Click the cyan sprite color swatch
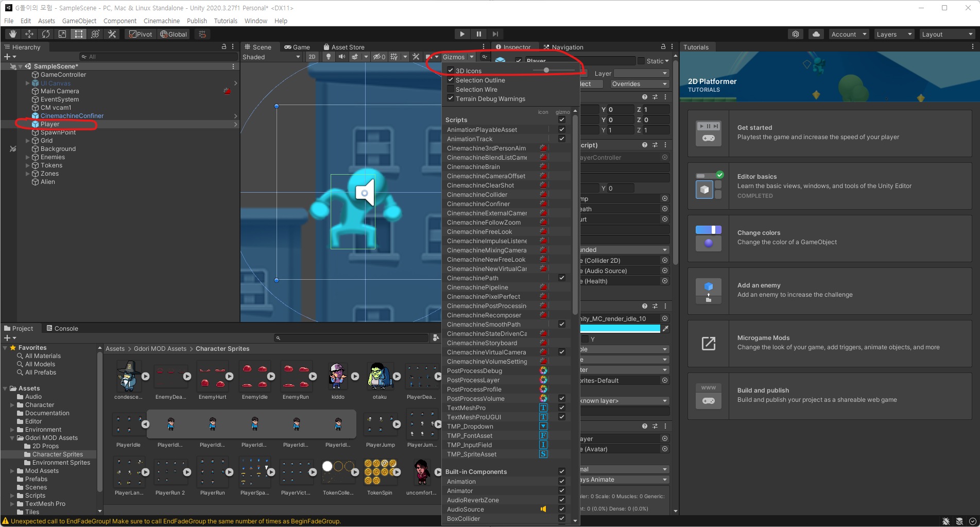Image resolution: width=980 pixels, height=527 pixels. [x=620, y=328]
